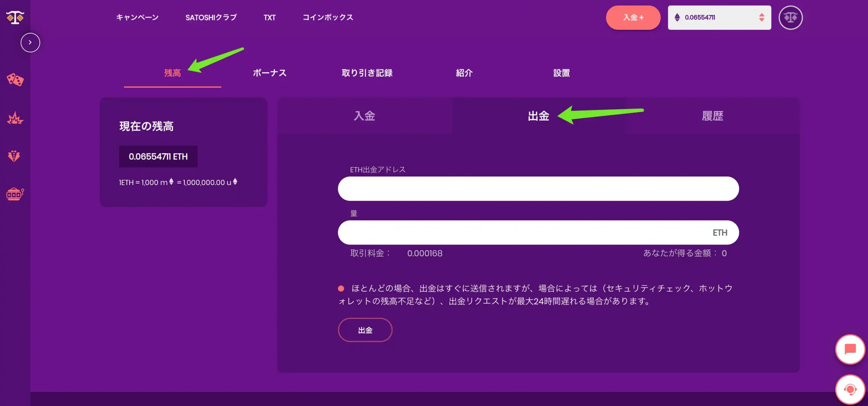The width and height of the screenshot is (868, 406).
Task: Click the ETH出金アドレス input field
Action: coord(538,188)
